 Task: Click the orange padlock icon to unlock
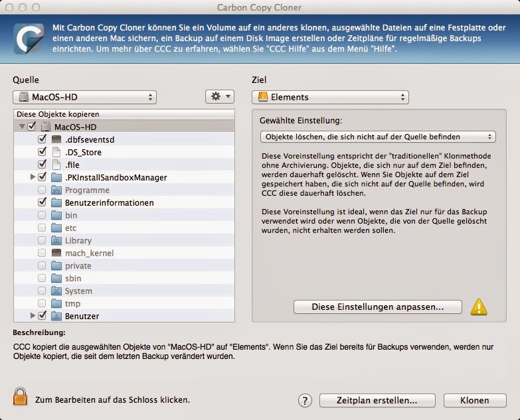(20, 397)
